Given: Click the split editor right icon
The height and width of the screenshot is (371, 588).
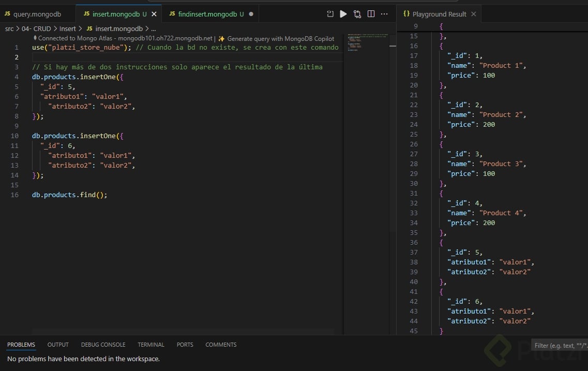Looking at the screenshot, I should pyautogui.click(x=371, y=14).
